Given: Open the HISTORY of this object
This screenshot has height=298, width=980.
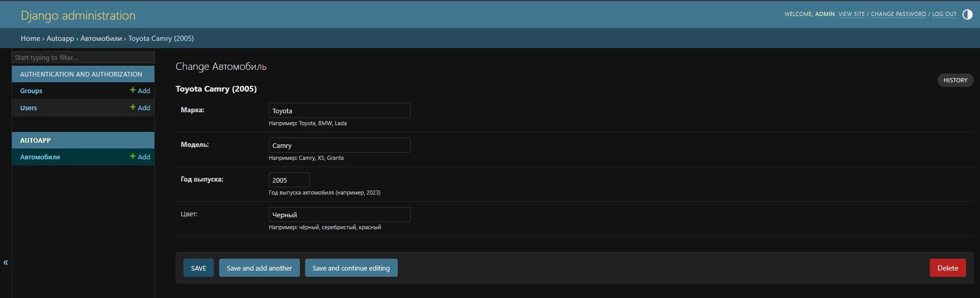Looking at the screenshot, I should pos(955,80).
